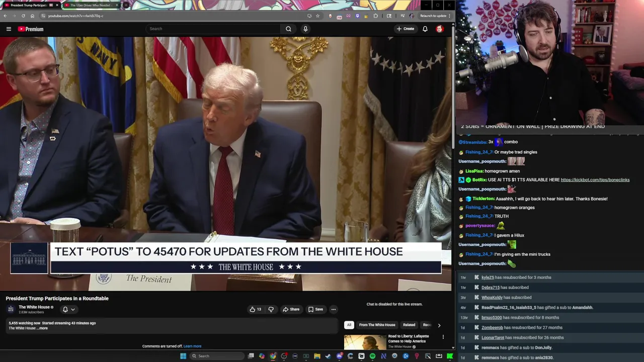Save the video to a playlist
This screenshot has height=362, width=644.
315,309
